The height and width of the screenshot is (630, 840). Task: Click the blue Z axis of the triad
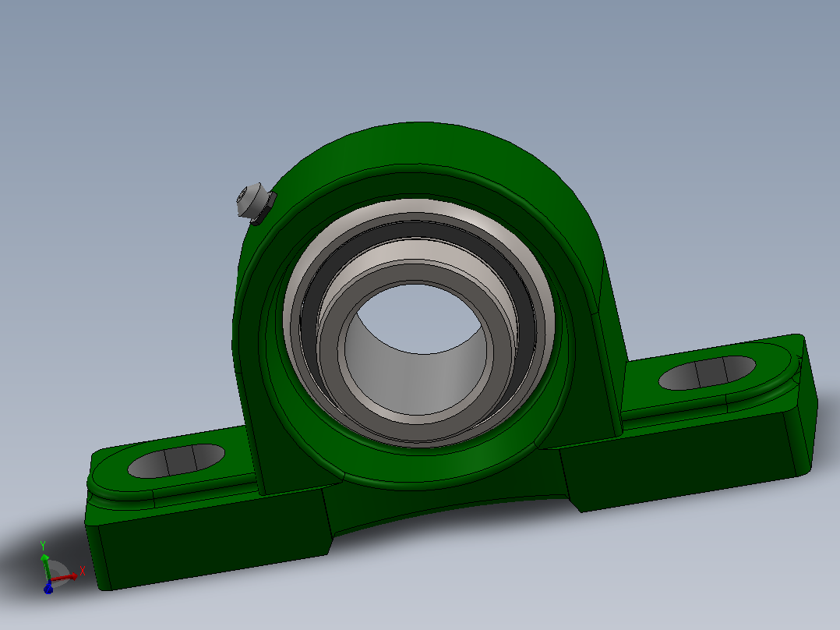click(x=48, y=588)
